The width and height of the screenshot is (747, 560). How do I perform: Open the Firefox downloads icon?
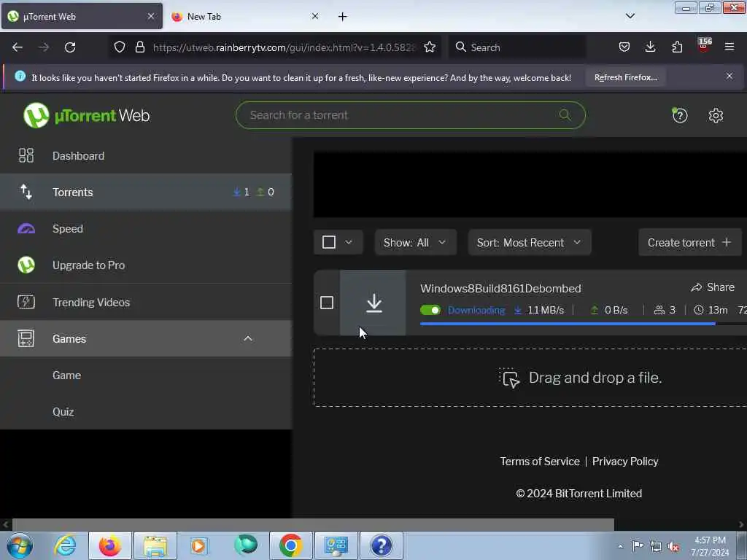(650, 47)
